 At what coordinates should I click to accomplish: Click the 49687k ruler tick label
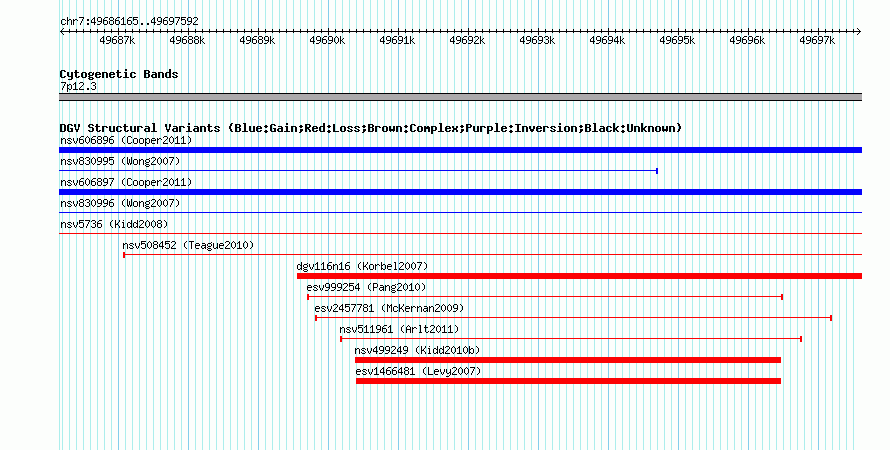117,40
